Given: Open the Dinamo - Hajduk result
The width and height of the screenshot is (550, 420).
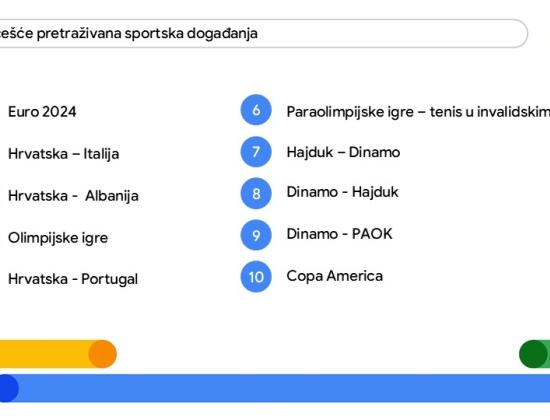Looking at the screenshot, I should click(343, 192).
